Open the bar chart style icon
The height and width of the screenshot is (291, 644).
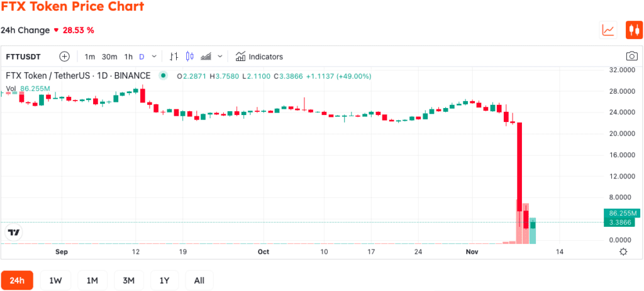coord(174,57)
